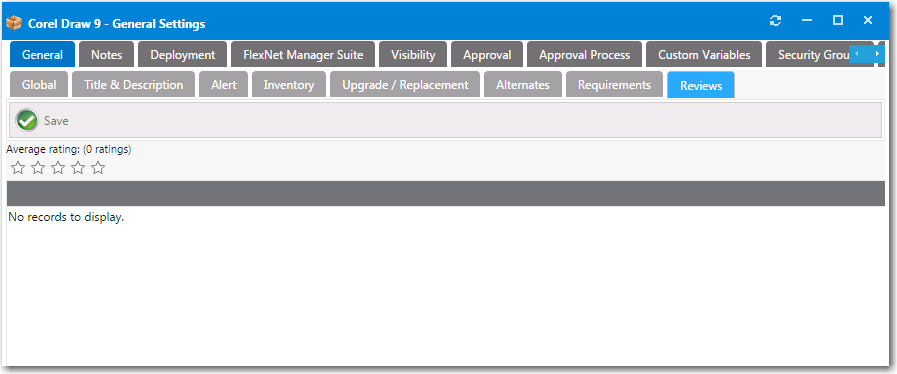Screen dimensions: 897x374
Task: Give a five-star rating
Action: click(98, 168)
